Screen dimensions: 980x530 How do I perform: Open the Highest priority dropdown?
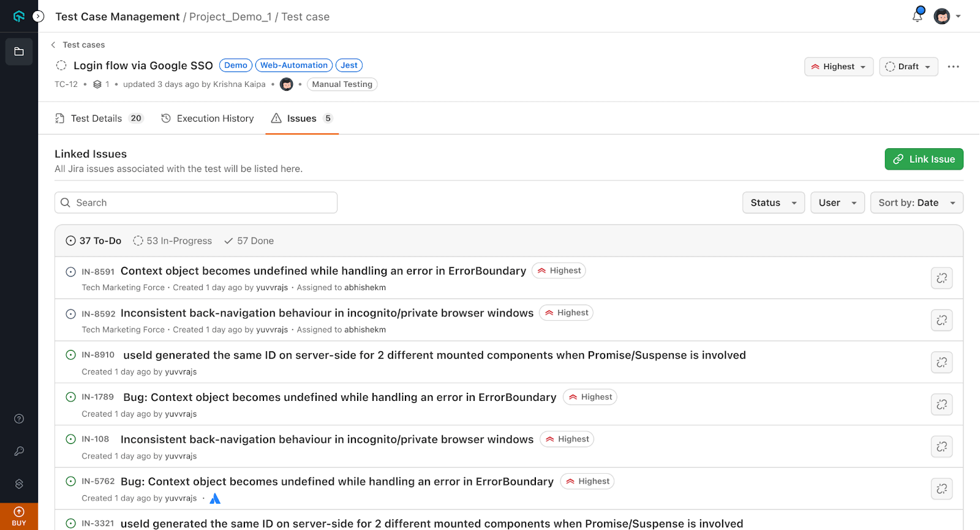tap(839, 67)
